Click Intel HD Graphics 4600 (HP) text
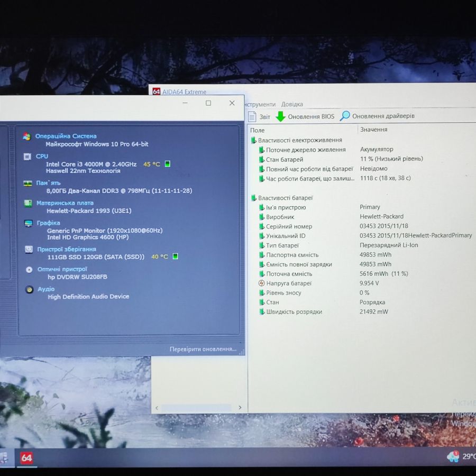This screenshot has height=476, width=476. (x=88, y=237)
